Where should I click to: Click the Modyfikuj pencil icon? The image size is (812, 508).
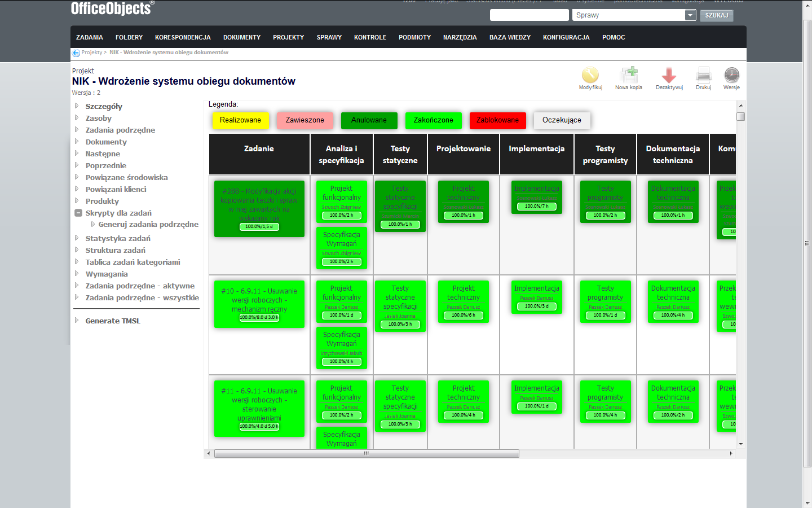click(x=590, y=75)
